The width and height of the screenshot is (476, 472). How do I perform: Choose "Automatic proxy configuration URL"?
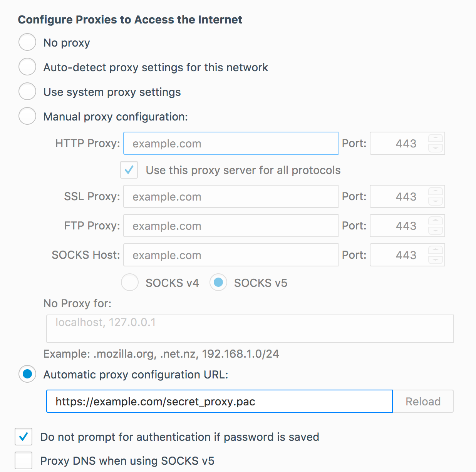coord(27,374)
